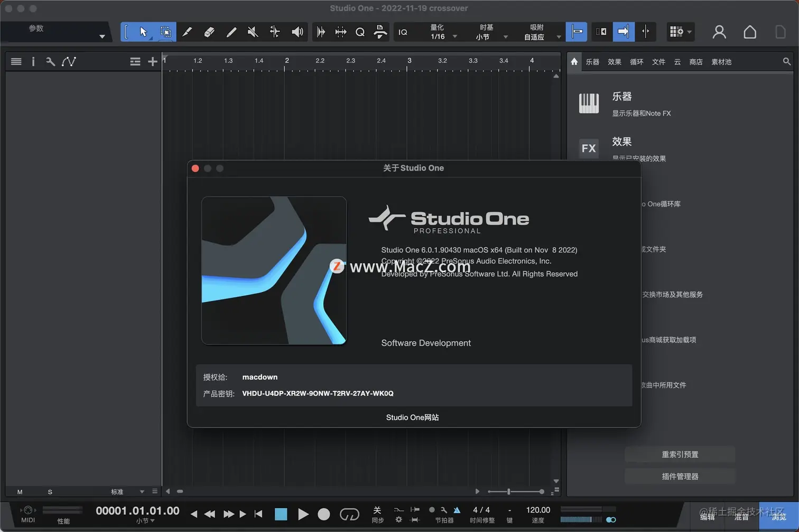Select the Bend tool
This screenshot has height=532, width=799.
coord(275,32)
